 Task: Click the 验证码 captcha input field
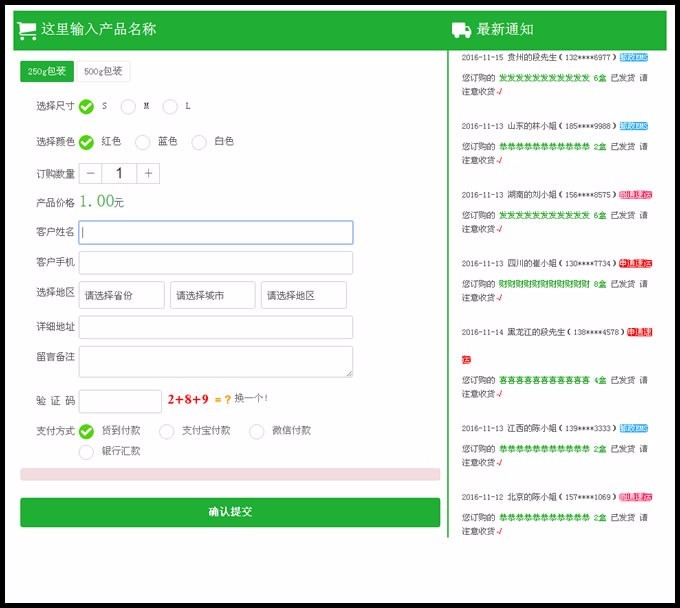click(120, 401)
